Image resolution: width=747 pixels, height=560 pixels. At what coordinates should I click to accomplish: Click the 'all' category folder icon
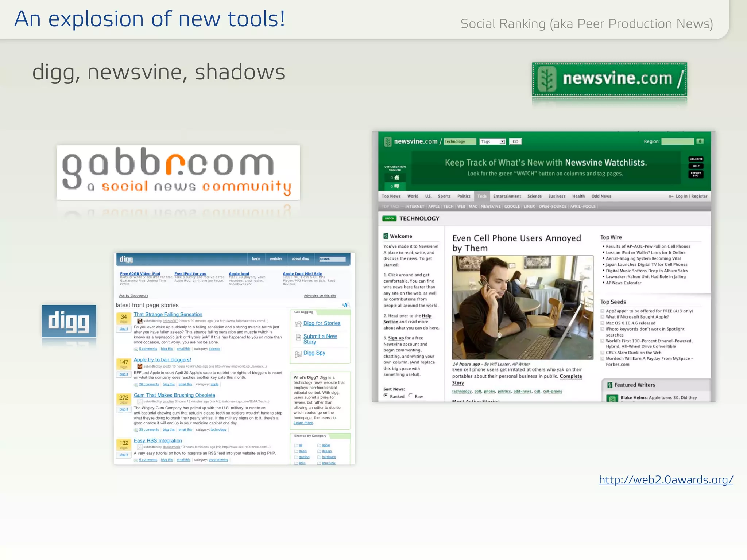point(296,445)
